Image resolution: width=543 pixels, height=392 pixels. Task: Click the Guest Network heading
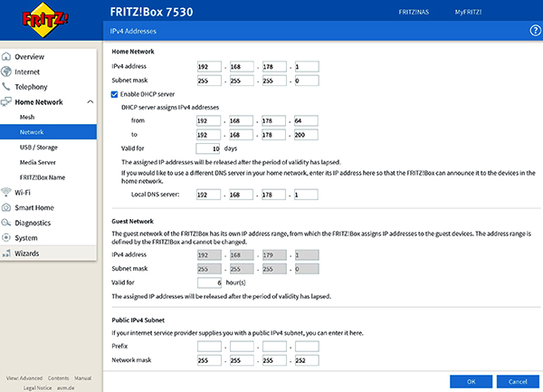click(x=133, y=221)
